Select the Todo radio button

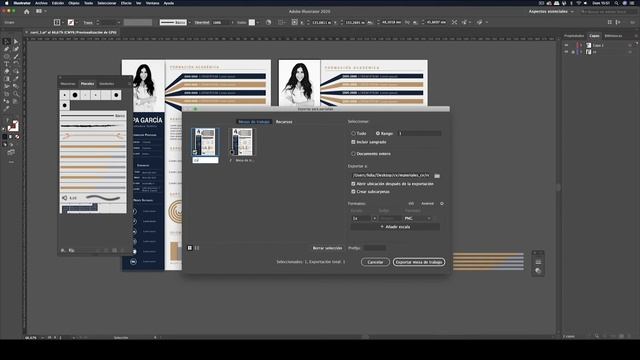(353, 133)
